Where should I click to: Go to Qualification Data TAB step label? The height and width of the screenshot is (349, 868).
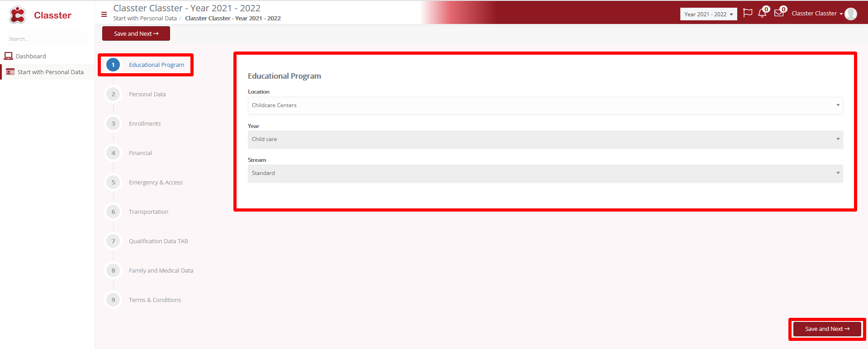[x=158, y=241]
